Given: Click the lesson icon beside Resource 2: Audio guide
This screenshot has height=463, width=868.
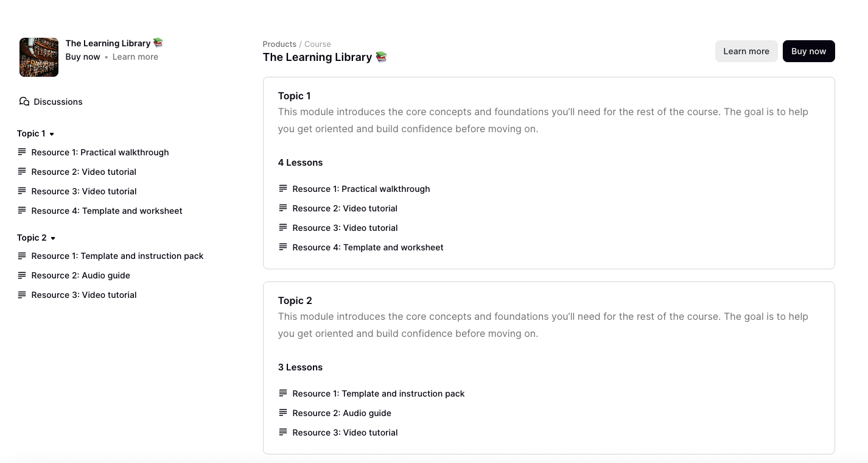Looking at the screenshot, I should pos(283,412).
